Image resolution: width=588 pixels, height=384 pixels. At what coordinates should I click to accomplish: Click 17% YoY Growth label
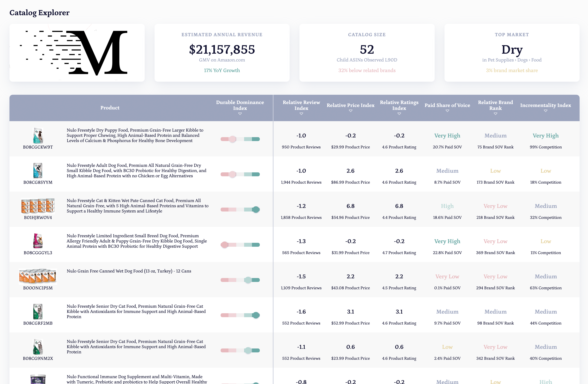(x=222, y=70)
